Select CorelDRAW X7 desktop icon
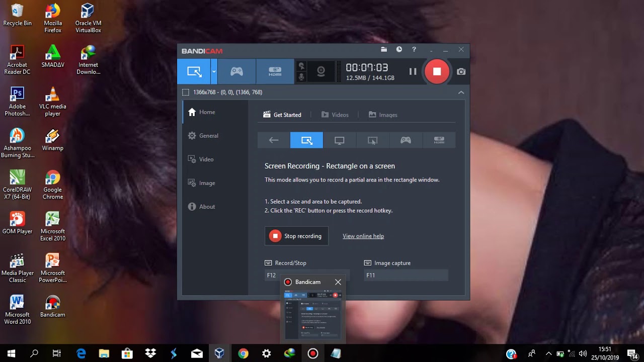Image resolution: width=644 pixels, height=362 pixels. coord(17,186)
